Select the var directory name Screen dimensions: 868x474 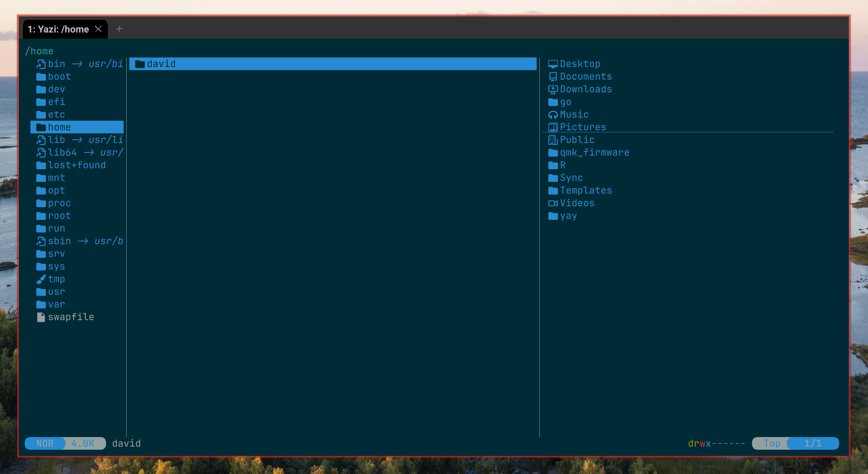click(x=56, y=304)
